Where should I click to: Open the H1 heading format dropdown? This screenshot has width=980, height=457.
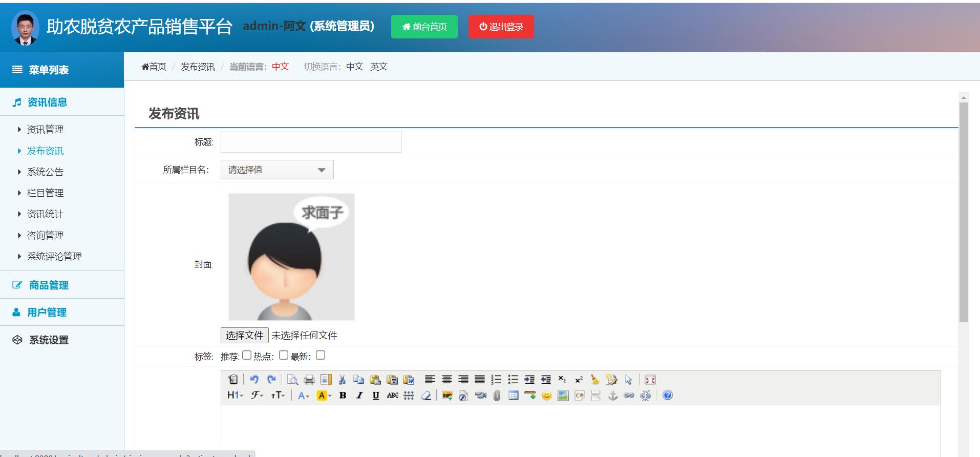click(x=235, y=396)
